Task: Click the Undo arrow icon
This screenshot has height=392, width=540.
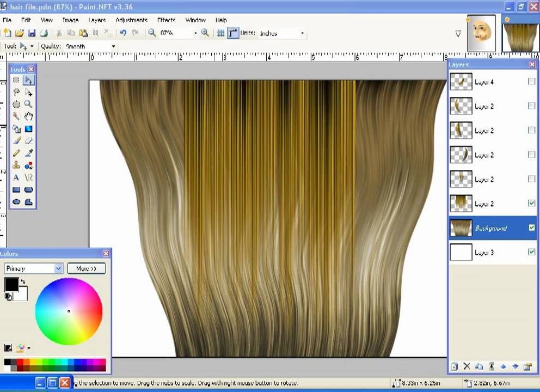Action: point(123,33)
